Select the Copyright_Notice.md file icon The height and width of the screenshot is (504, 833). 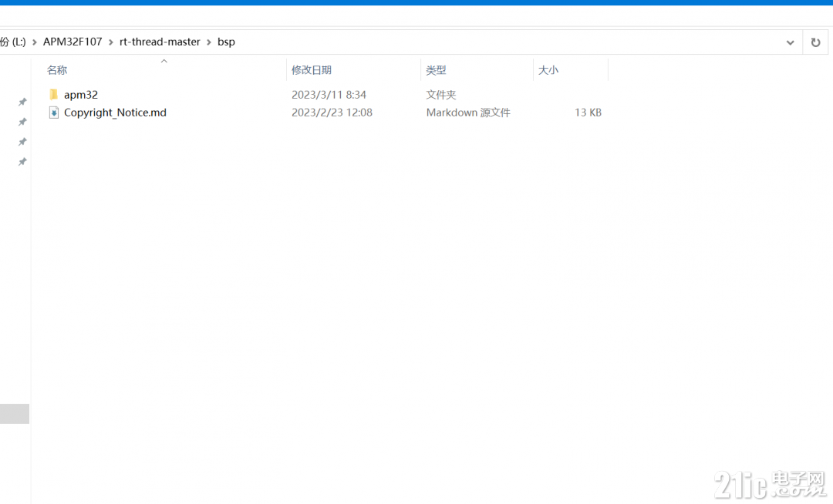(54, 113)
